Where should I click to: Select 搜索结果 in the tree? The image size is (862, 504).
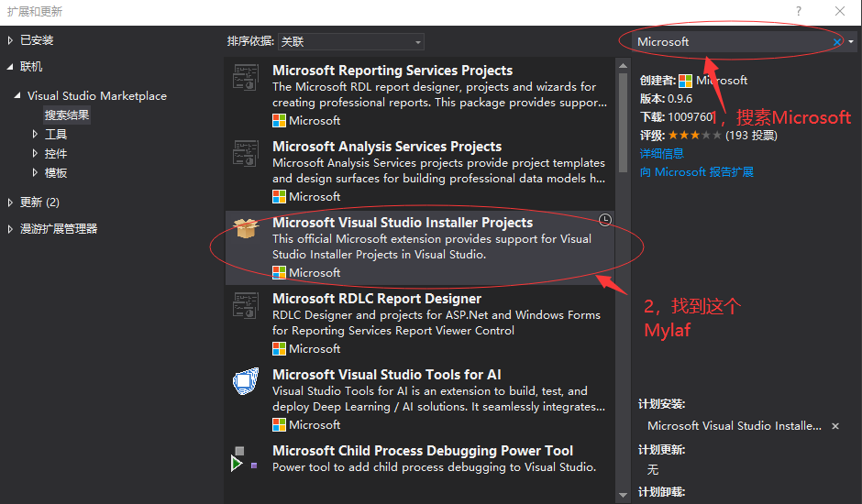pos(67,115)
